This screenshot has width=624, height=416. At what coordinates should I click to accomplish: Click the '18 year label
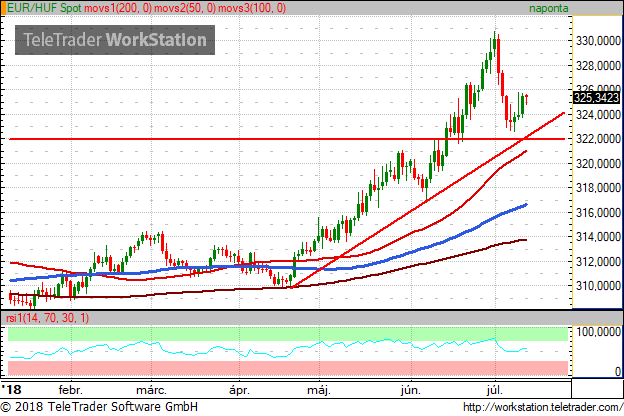pyautogui.click(x=11, y=389)
